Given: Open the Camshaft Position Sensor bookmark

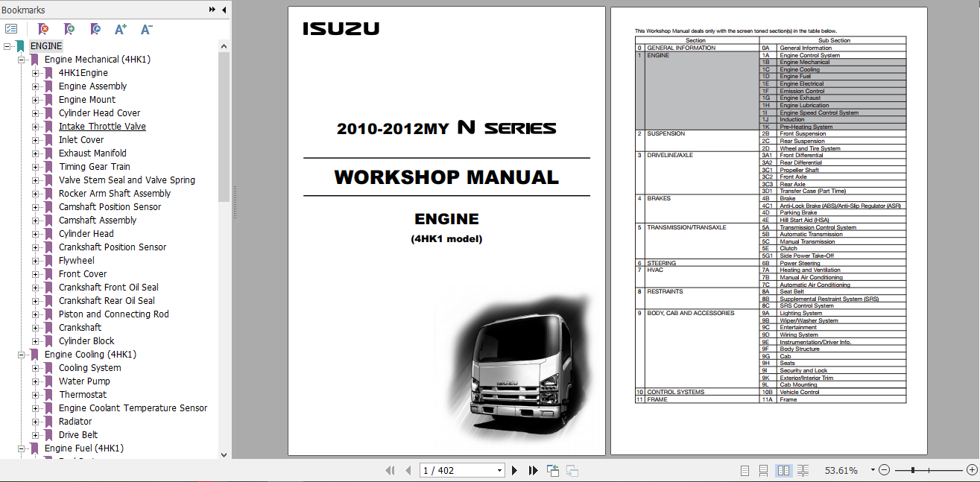Looking at the screenshot, I should [x=110, y=207].
